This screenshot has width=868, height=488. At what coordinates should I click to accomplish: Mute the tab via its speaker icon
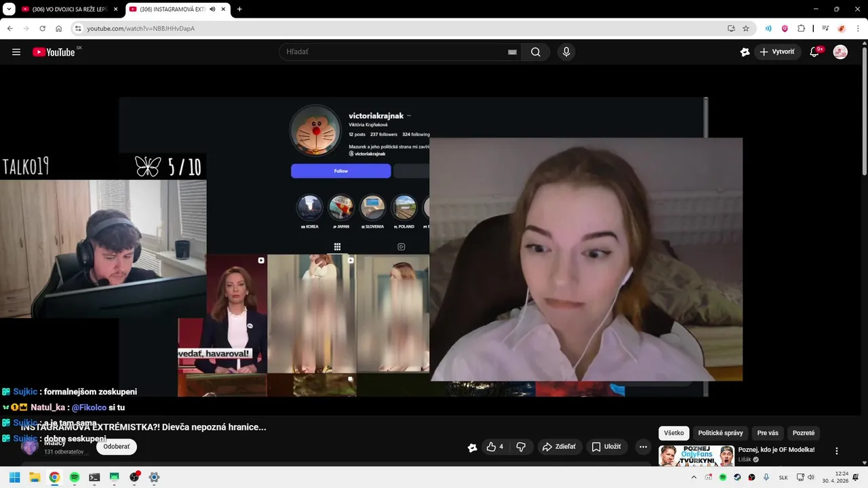pyautogui.click(x=213, y=9)
